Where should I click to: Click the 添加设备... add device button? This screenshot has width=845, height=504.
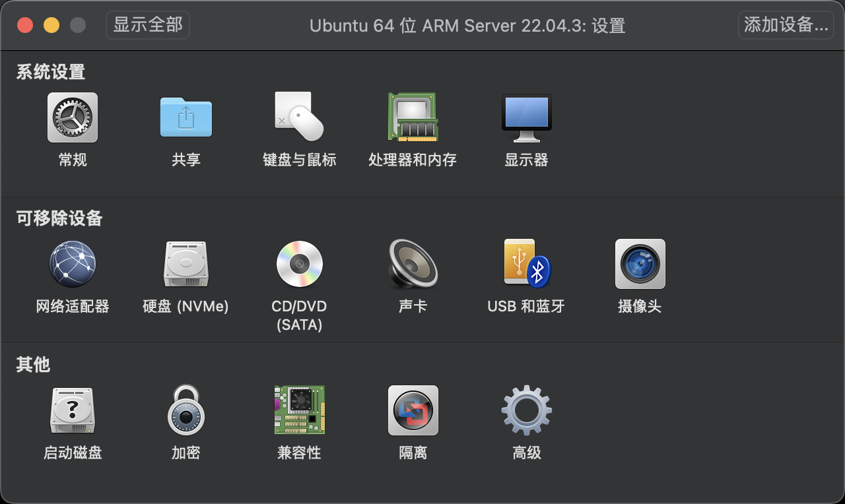tap(786, 25)
